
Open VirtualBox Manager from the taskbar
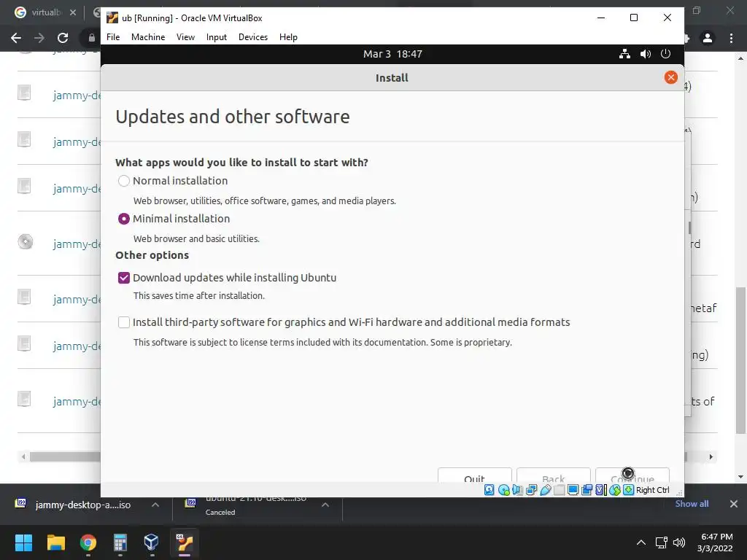coord(152,542)
